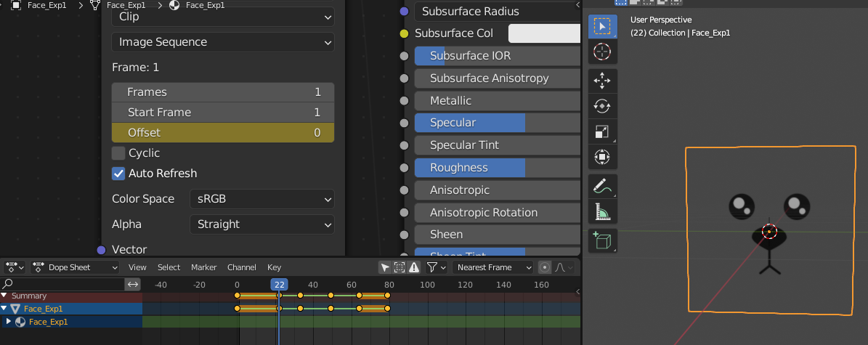Click the purple Vector input socket

coord(101,250)
